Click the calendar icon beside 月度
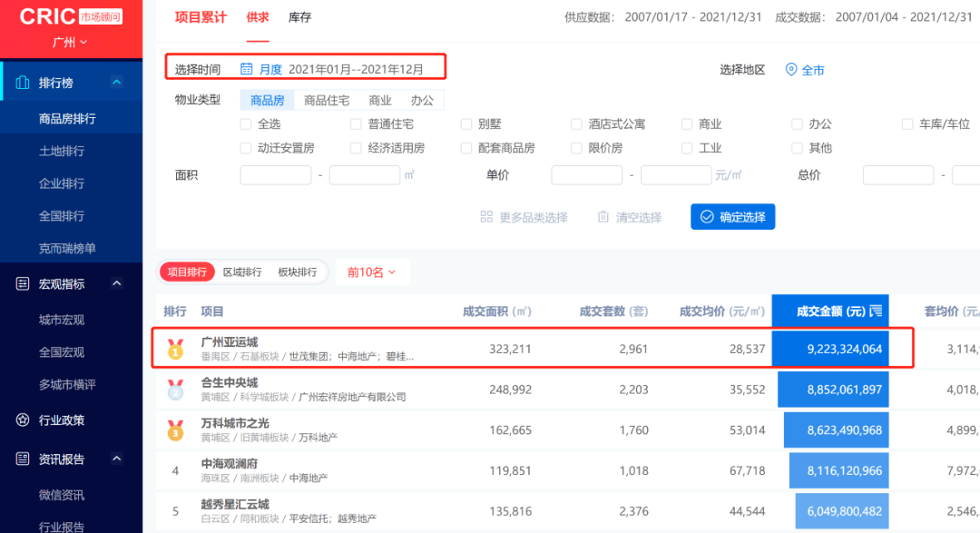Image resolution: width=980 pixels, height=533 pixels. coord(247,69)
